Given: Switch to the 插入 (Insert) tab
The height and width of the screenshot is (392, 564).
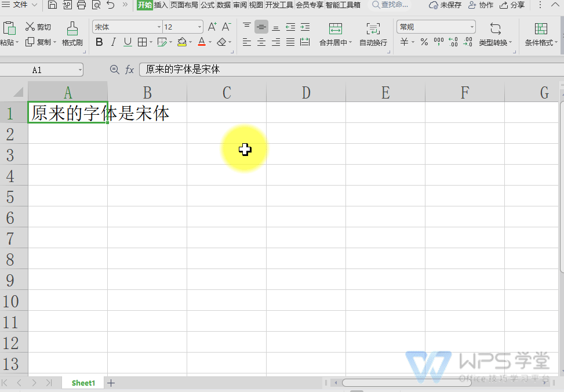Looking at the screenshot, I should (x=161, y=5).
